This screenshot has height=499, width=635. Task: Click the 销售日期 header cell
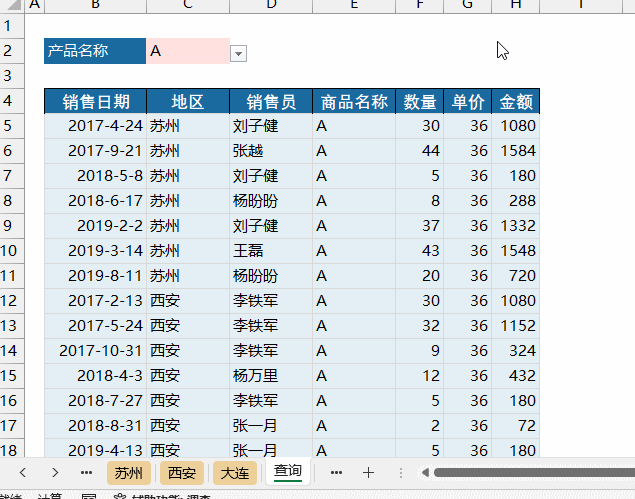coord(96,101)
